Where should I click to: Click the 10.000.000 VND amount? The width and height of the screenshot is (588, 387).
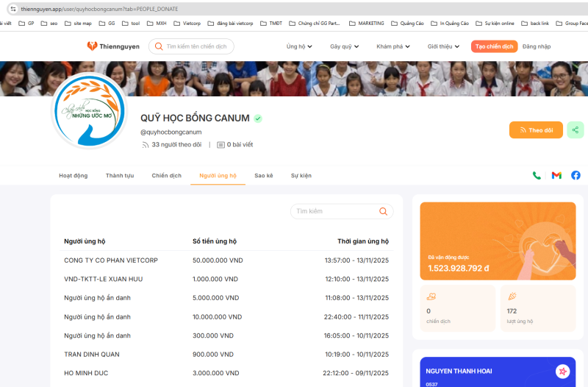click(x=217, y=317)
